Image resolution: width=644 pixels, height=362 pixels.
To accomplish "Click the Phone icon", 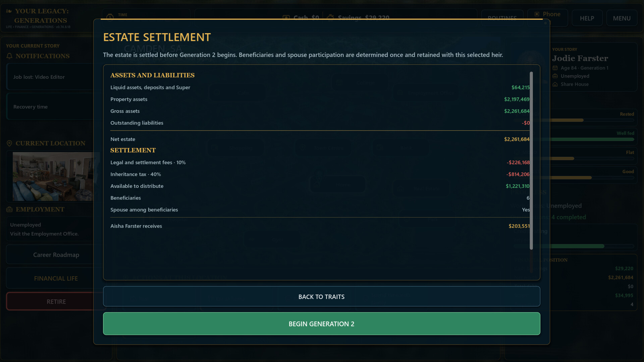I will pyautogui.click(x=537, y=14).
